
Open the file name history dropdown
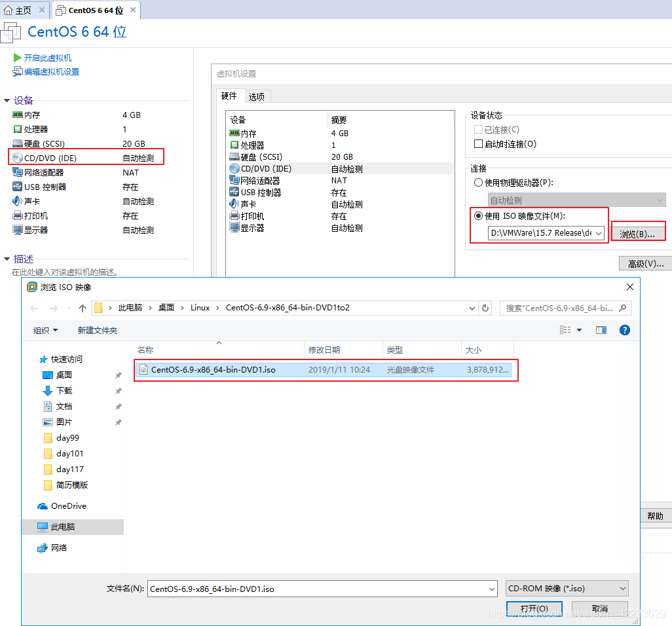(x=492, y=589)
